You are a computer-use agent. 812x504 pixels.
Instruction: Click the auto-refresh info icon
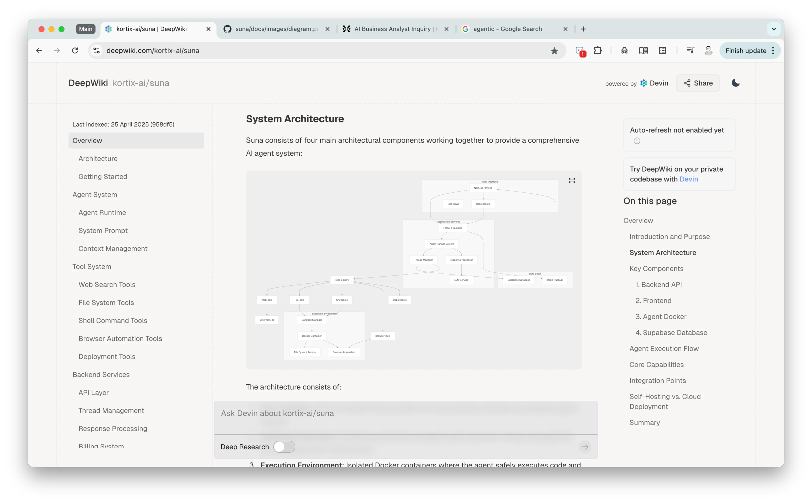coord(637,141)
